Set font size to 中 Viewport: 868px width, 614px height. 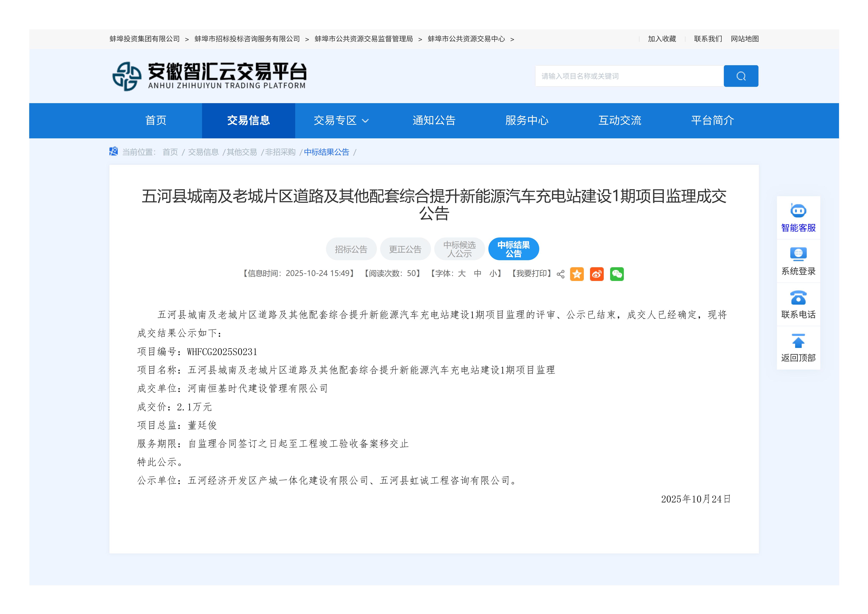click(477, 273)
